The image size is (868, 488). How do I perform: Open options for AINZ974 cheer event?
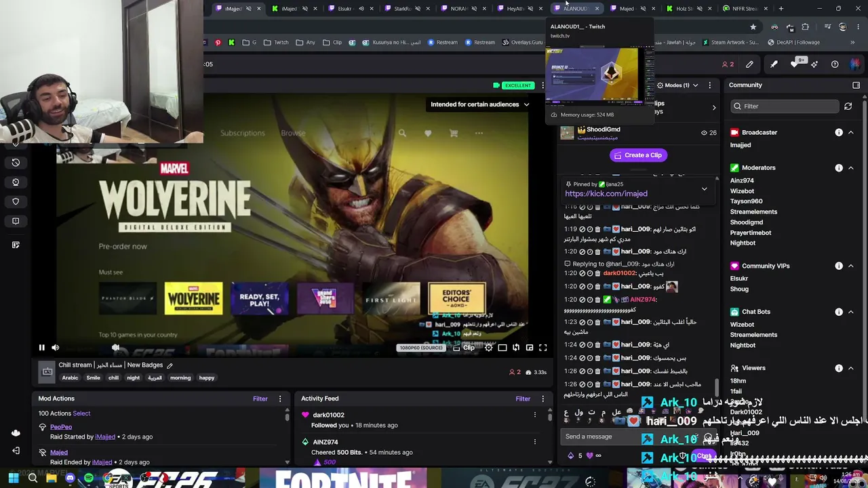point(534,442)
